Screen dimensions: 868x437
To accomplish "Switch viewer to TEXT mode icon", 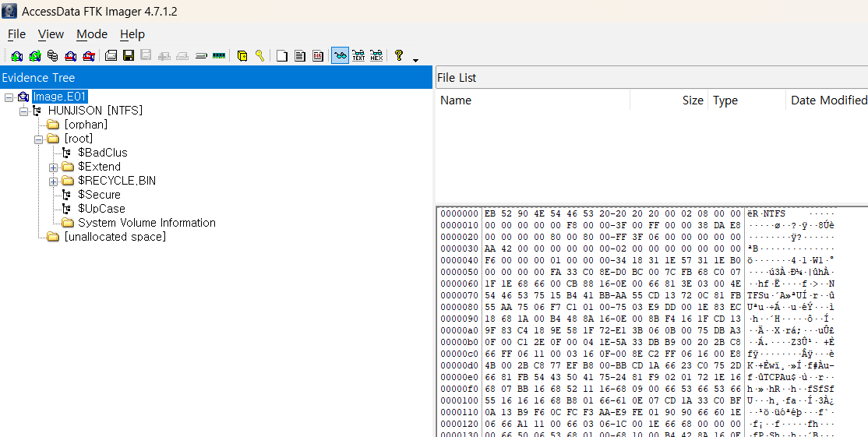I will (x=358, y=56).
